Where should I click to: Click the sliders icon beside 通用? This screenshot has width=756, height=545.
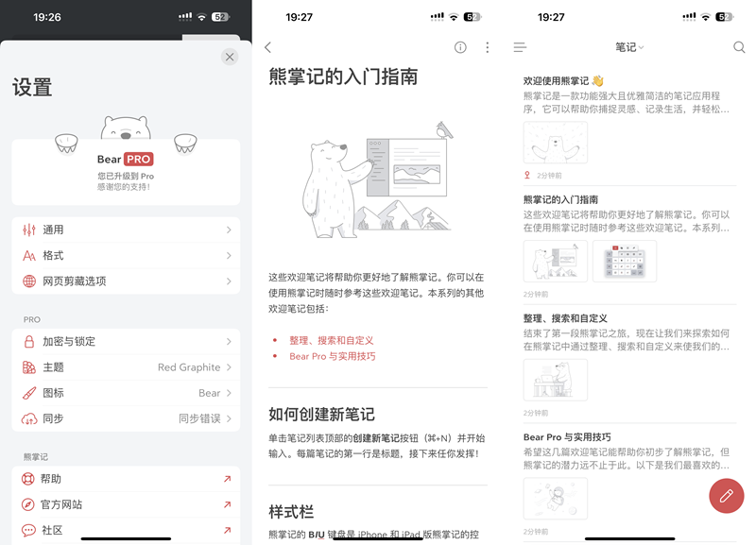29,230
